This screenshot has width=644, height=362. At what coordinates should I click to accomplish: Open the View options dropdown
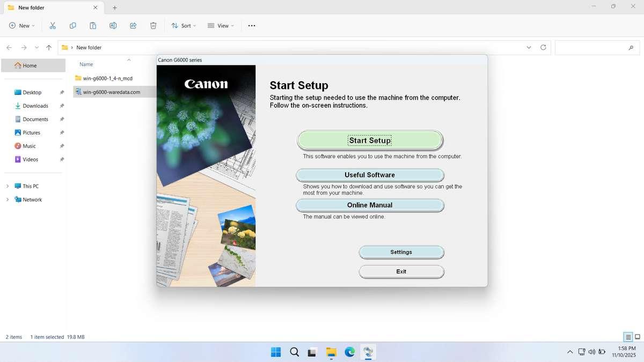pos(221,25)
